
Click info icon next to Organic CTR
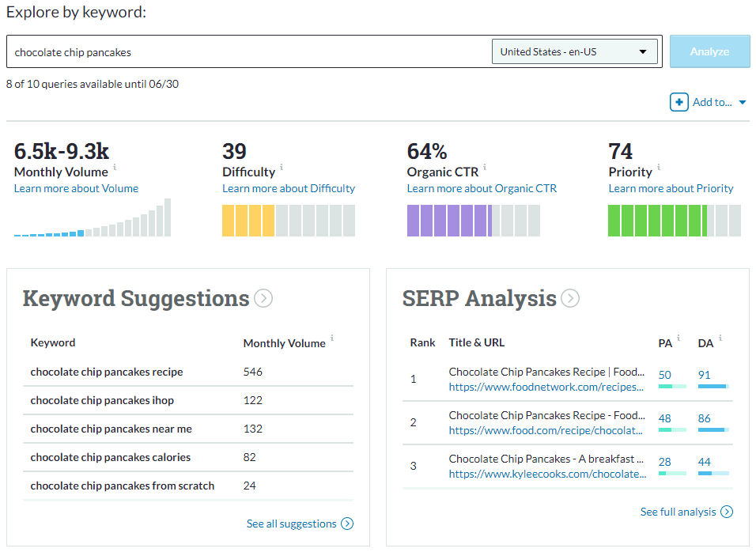(x=485, y=167)
